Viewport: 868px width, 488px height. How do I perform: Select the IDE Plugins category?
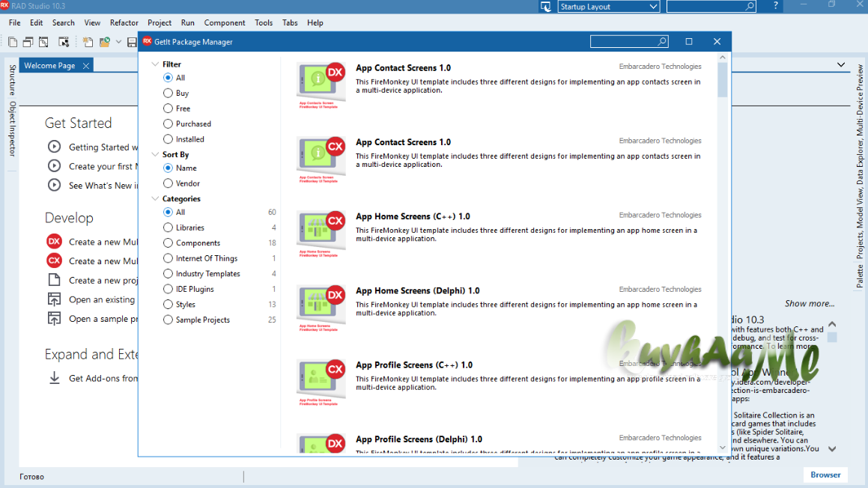[168, 289]
